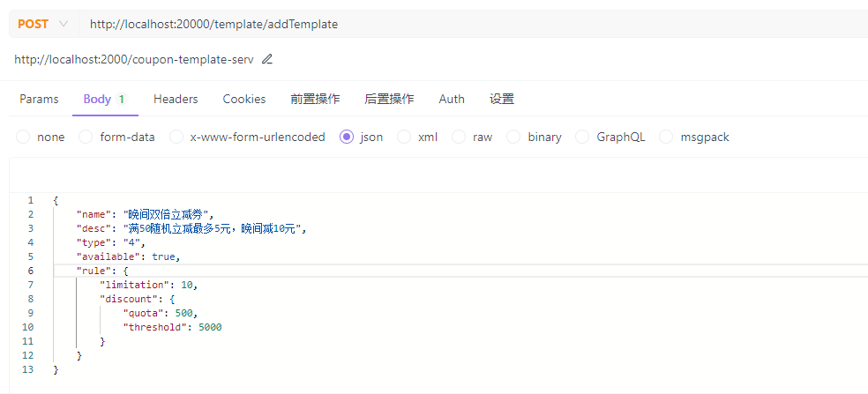Image resolution: width=868 pixels, height=394 pixels.
Task: Edit the coupon-template-serv name with pencil icon
Action: tap(266, 59)
